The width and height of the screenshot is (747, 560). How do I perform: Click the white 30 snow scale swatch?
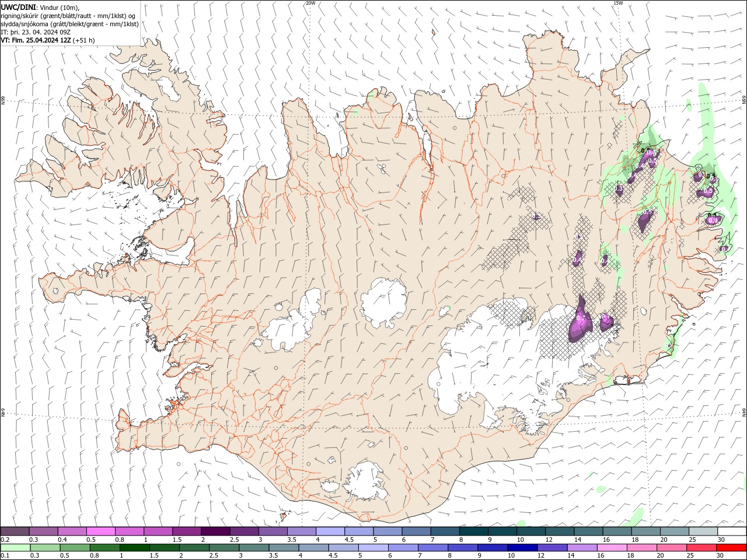pyautogui.click(x=732, y=531)
